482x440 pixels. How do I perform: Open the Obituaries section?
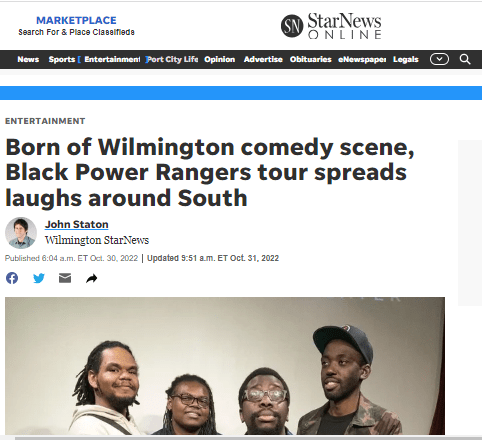(311, 59)
